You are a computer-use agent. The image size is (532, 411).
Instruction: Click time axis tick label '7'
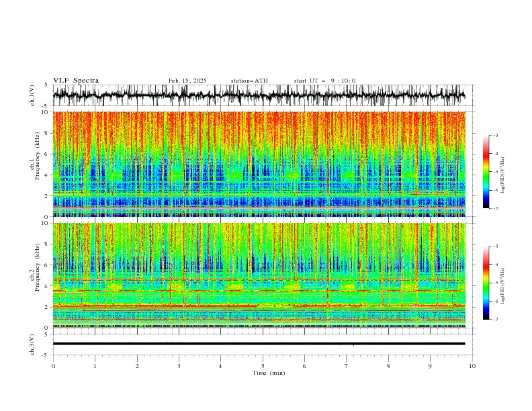347,366
